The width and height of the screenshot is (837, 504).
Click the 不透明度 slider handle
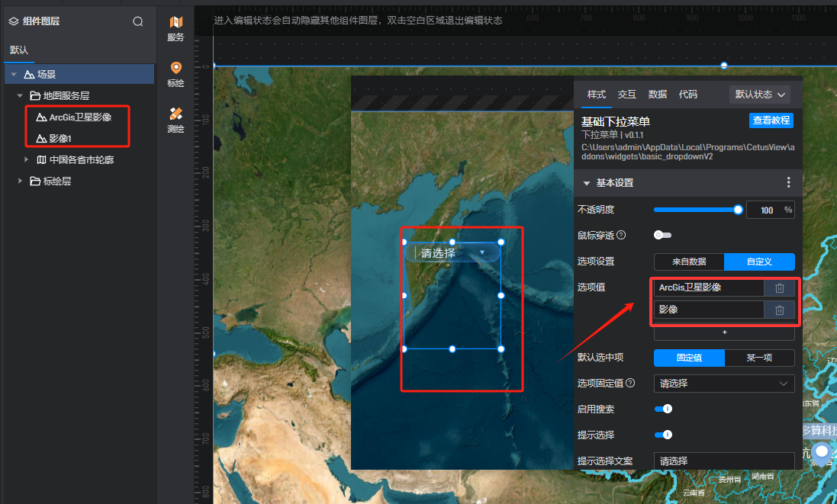click(738, 210)
